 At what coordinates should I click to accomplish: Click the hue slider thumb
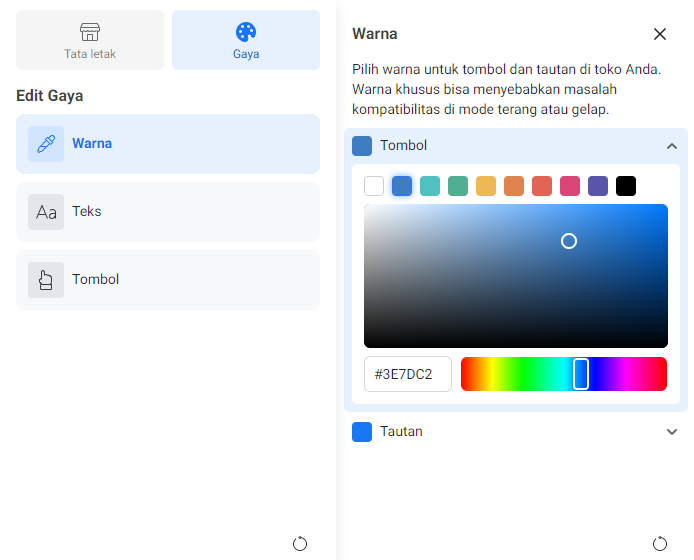[x=581, y=374]
